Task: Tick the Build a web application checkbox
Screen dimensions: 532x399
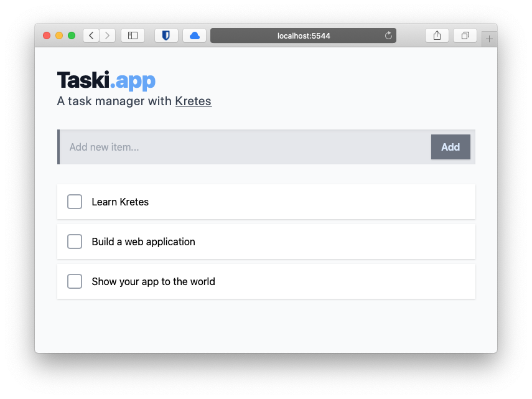Action: point(75,242)
